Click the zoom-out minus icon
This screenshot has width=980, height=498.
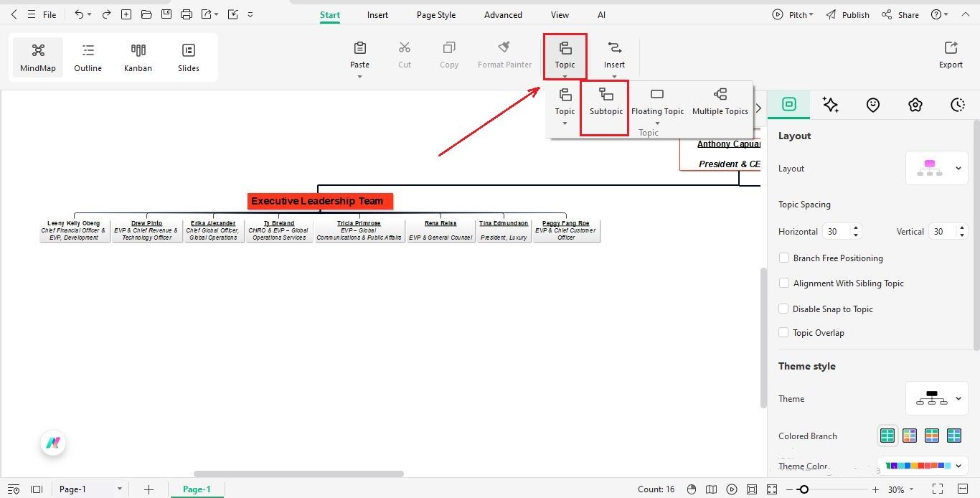click(x=789, y=489)
